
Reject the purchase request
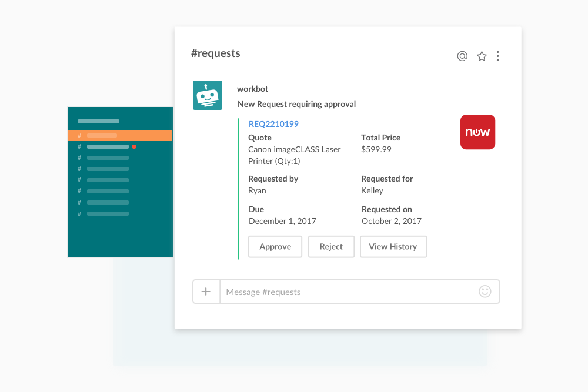click(331, 246)
